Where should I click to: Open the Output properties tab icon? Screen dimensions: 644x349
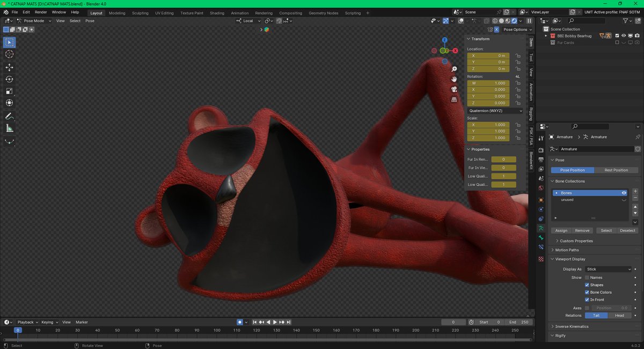[541, 159]
